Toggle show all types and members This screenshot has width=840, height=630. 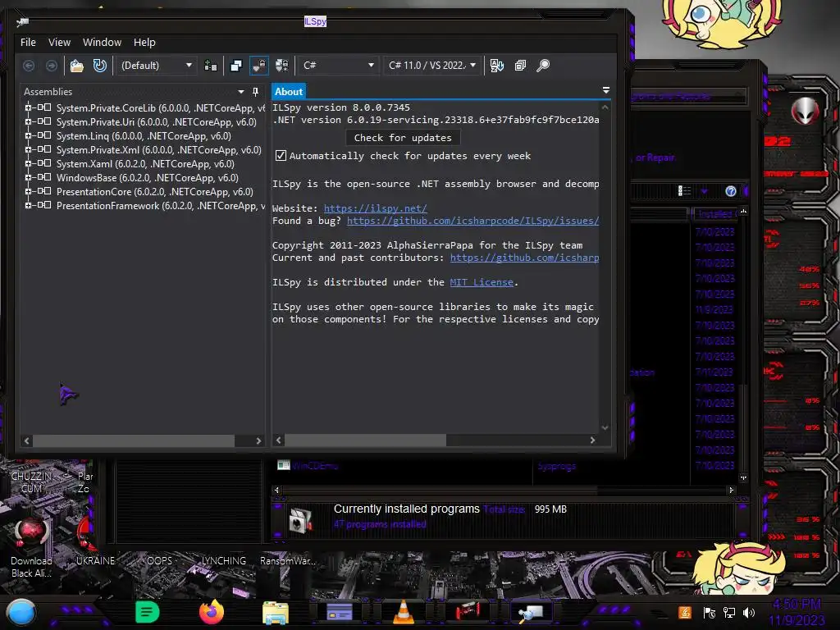click(x=282, y=66)
